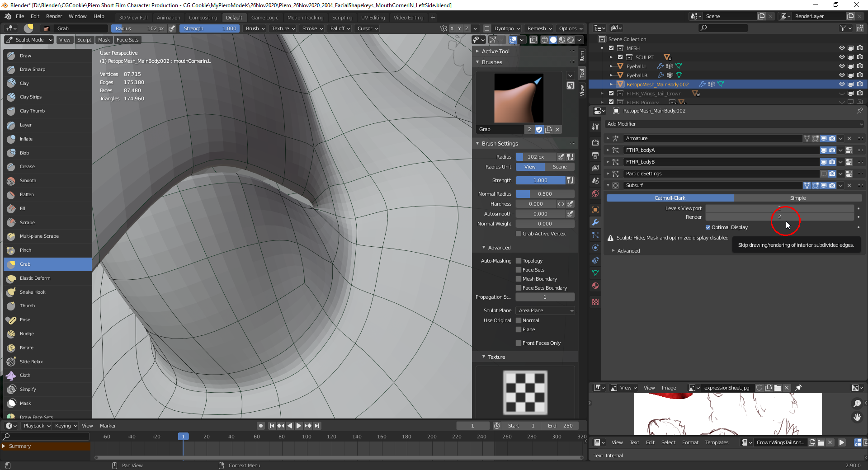This screenshot has width=868, height=470.
Task: Click the Add Modifier button
Action: pos(733,123)
